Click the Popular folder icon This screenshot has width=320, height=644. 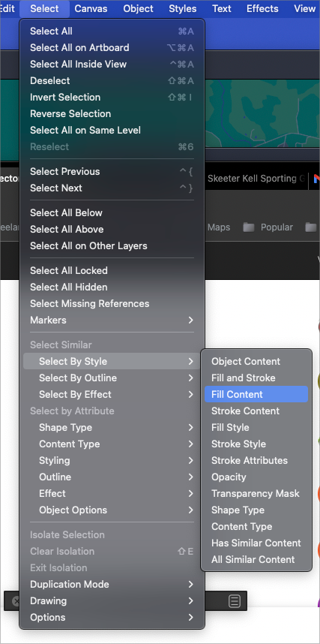[x=248, y=227]
